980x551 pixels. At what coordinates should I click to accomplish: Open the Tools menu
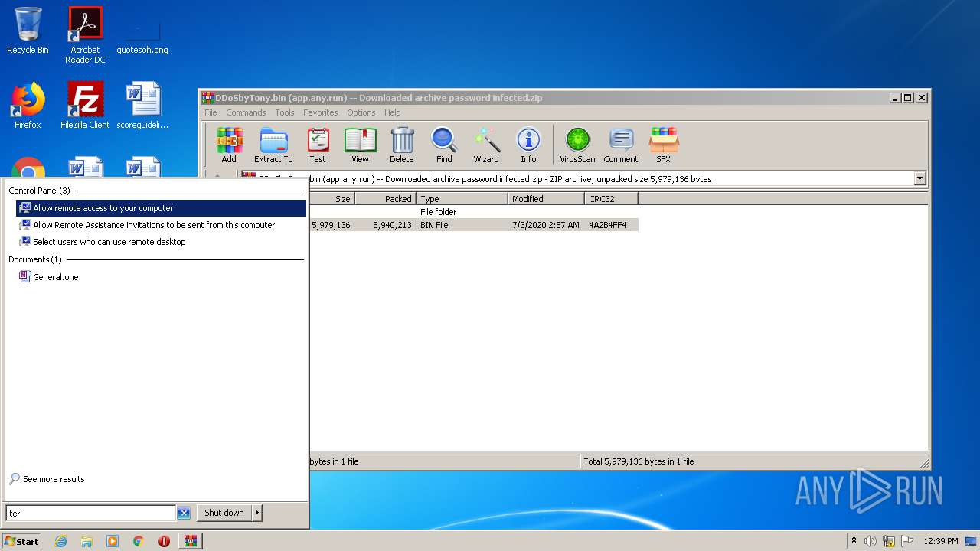click(285, 112)
